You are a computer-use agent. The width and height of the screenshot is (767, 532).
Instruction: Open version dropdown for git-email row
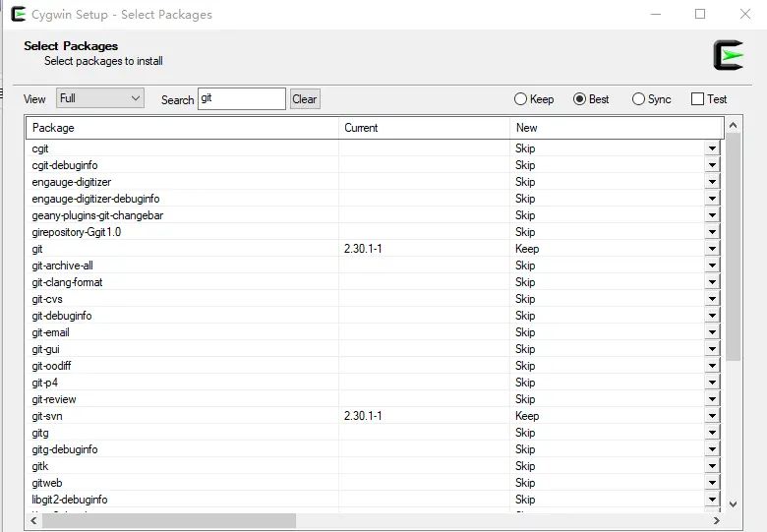coord(712,332)
